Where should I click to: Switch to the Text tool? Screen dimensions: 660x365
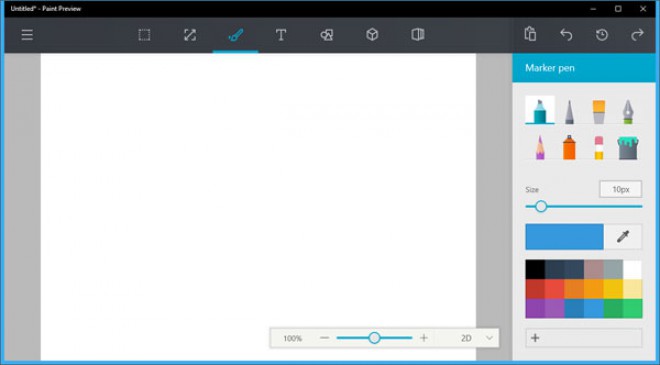[281, 35]
